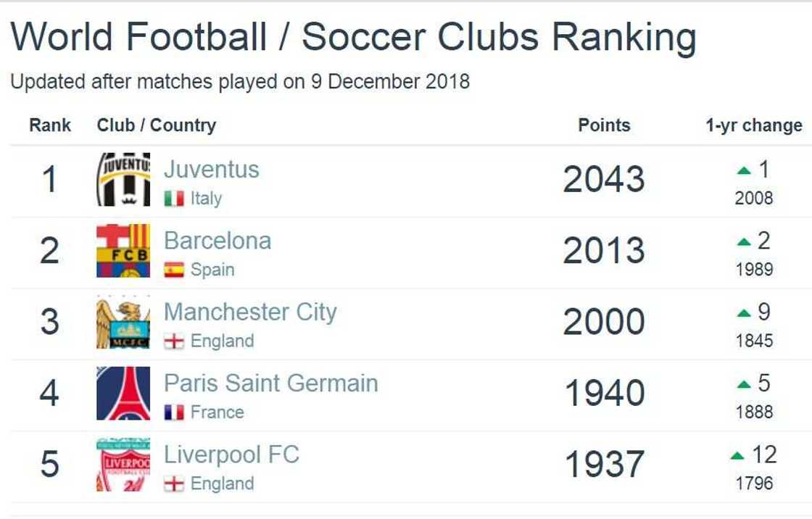The image size is (812, 519).
Task: Open the Juventus club link
Action: 211,170
